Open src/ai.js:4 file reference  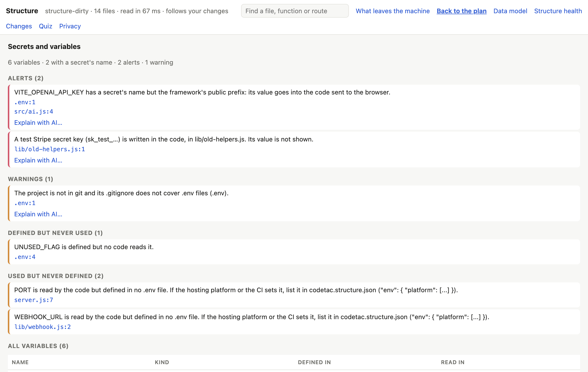tap(34, 111)
